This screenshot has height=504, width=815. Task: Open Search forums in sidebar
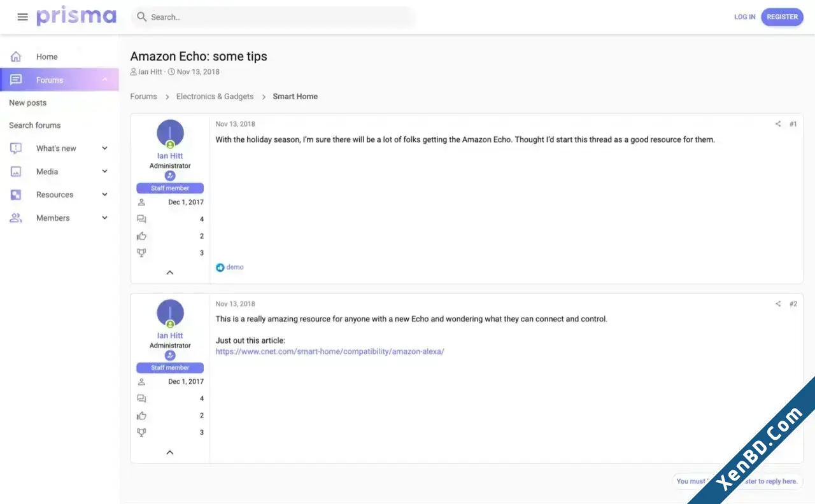(35, 125)
